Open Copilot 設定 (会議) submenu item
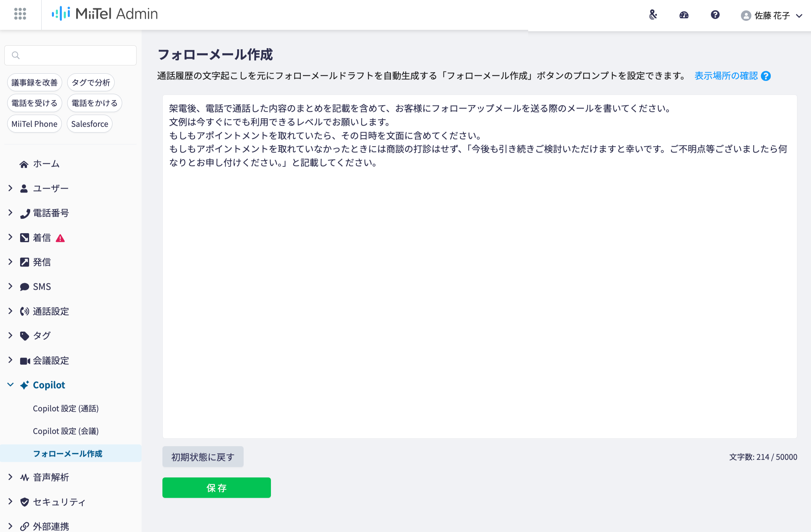 pyautogui.click(x=66, y=431)
